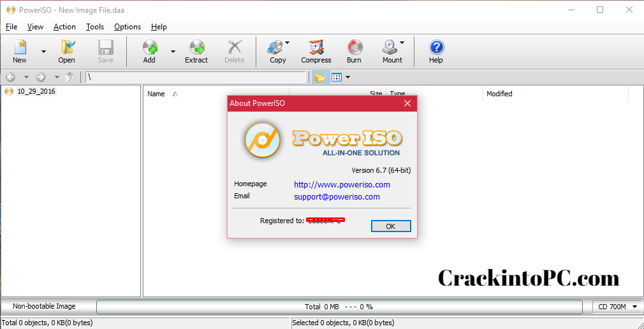Viewport: 644px width, 329px height.
Task: Click the PowerISO disc logo image
Action: click(263, 140)
